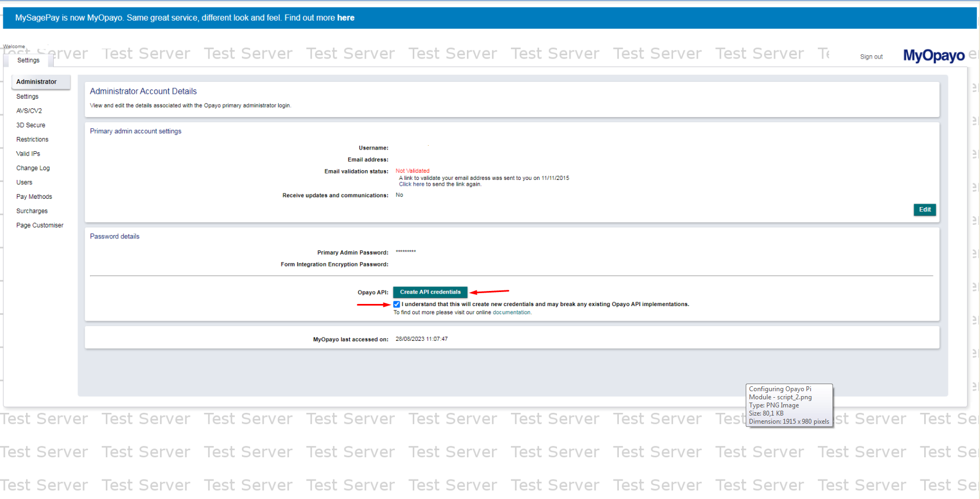
Task: View the Change Log
Action: (x=33, y=168)
